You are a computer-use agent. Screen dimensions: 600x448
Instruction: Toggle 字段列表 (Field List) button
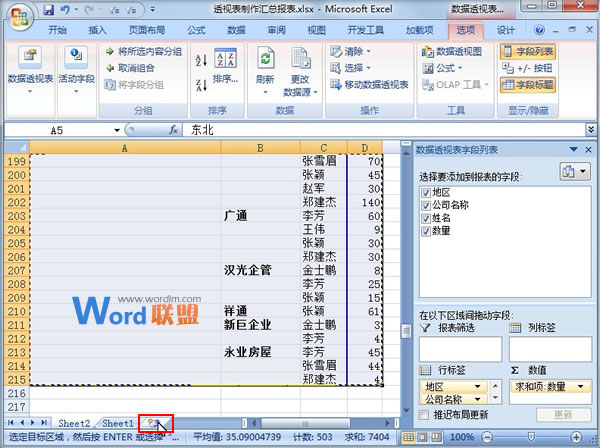528,51
